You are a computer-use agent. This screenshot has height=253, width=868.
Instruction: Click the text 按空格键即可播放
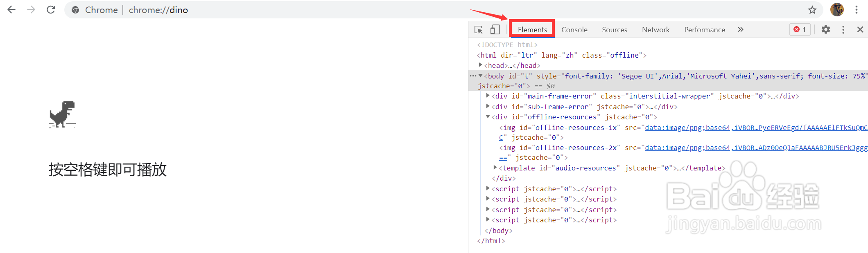[x=108, y=169]
